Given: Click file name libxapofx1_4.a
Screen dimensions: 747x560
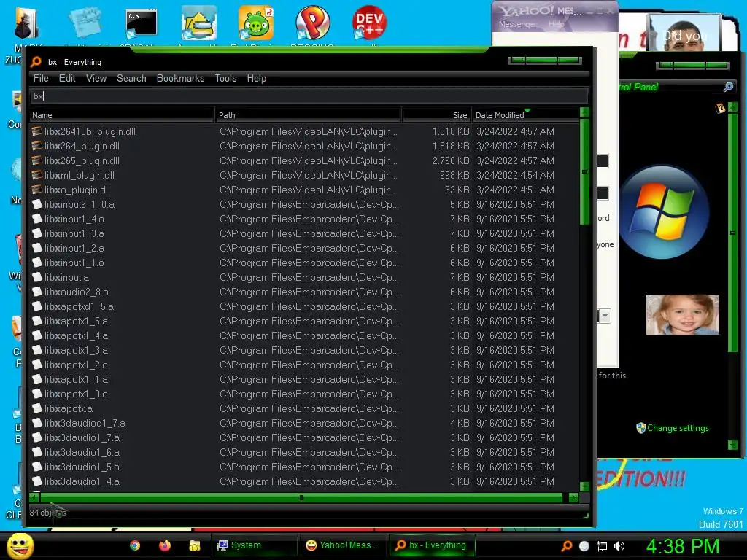Looking at the screenshot, I should click(x=76, y=335).
